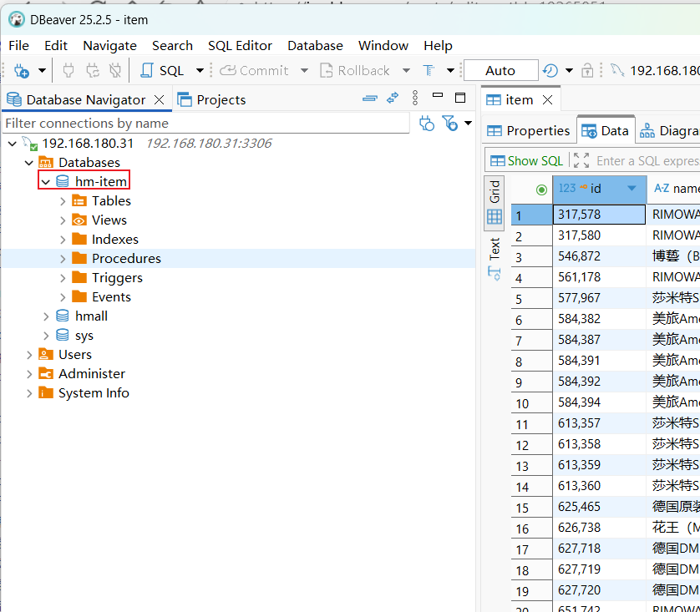Open the SQL button dropdown arrow

point(200,70)
